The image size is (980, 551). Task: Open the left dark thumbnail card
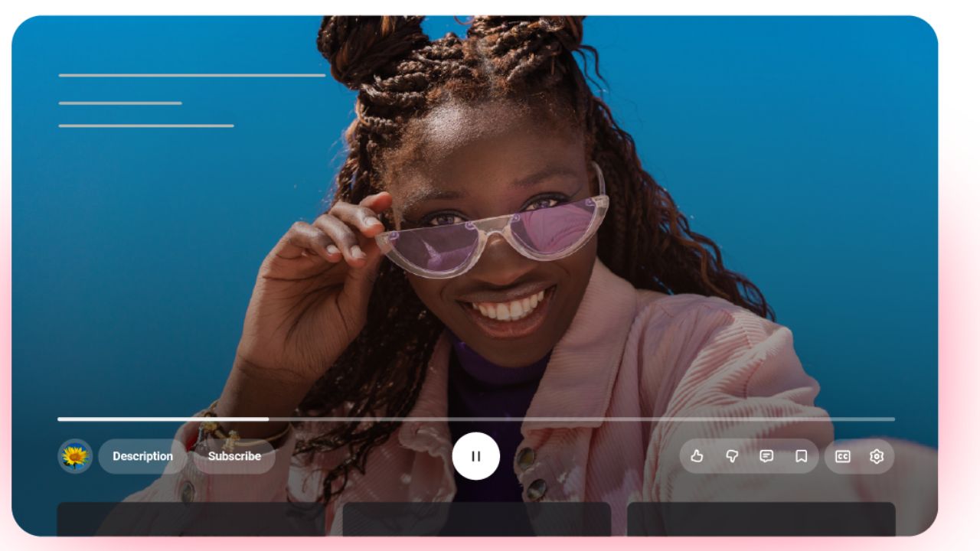tap(191, 519)
